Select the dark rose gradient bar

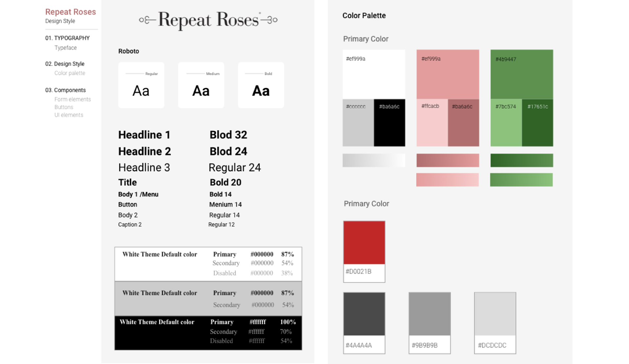coord(448,160)
